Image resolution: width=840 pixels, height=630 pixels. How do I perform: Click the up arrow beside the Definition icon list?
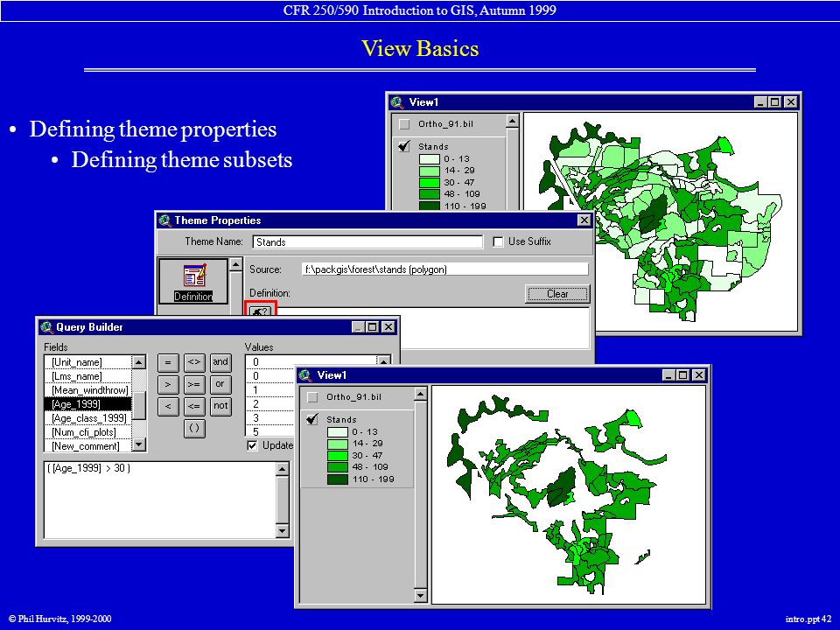click(236, 265)
